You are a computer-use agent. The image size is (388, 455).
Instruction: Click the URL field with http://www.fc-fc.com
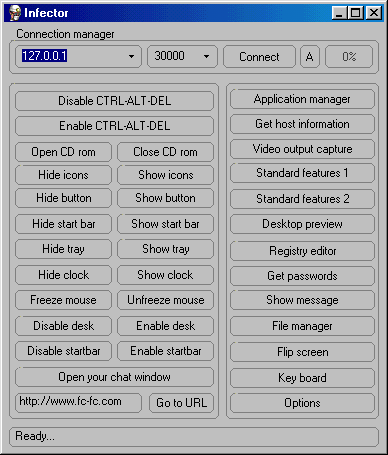point(78,403)
